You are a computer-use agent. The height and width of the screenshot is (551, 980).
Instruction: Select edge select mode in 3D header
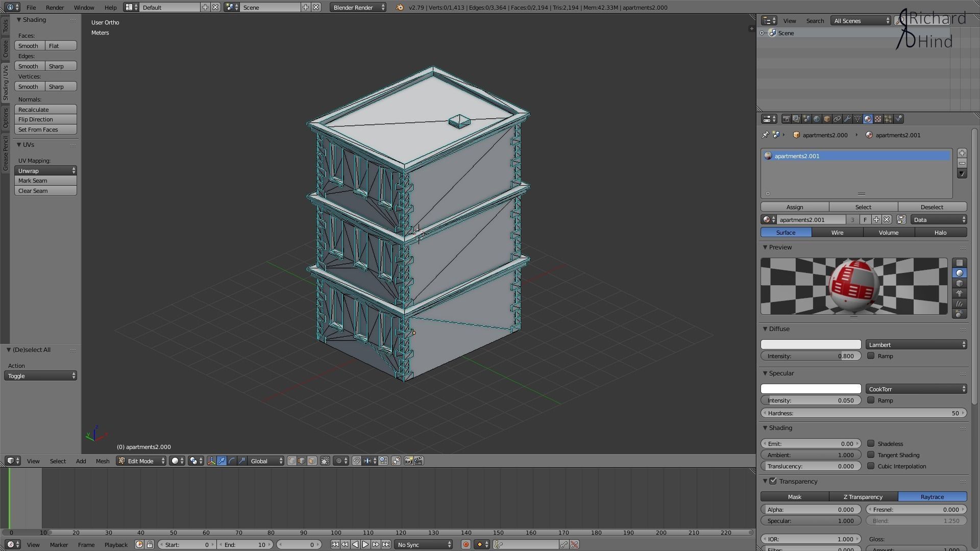(x=302, y=461)
